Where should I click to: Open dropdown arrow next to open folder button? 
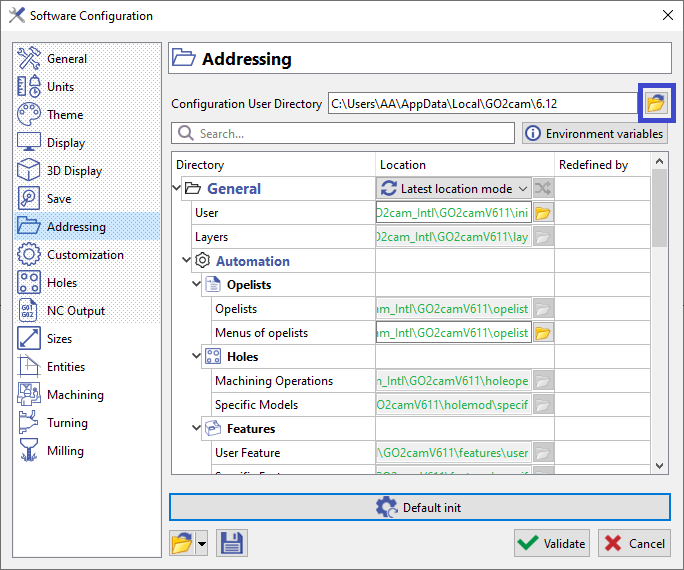coord(202,544)
